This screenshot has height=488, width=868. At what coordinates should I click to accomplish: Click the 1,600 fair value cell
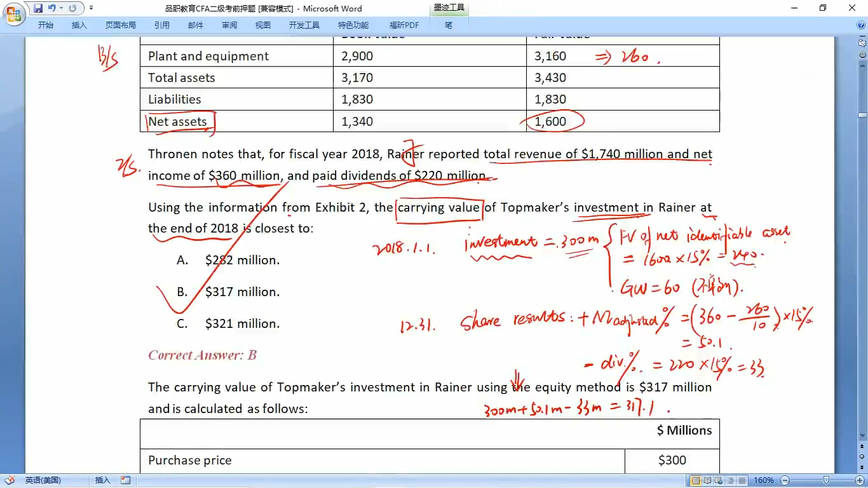[x=623, y=121]
